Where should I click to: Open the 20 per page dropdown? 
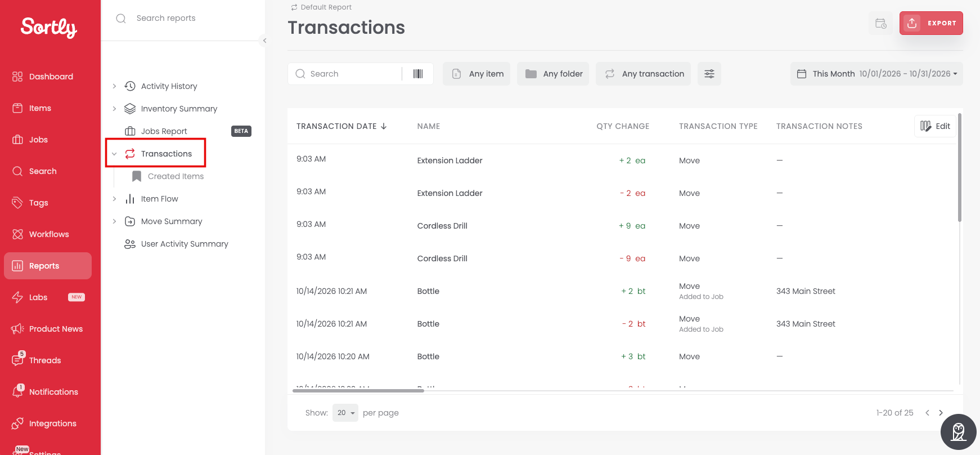345,413
